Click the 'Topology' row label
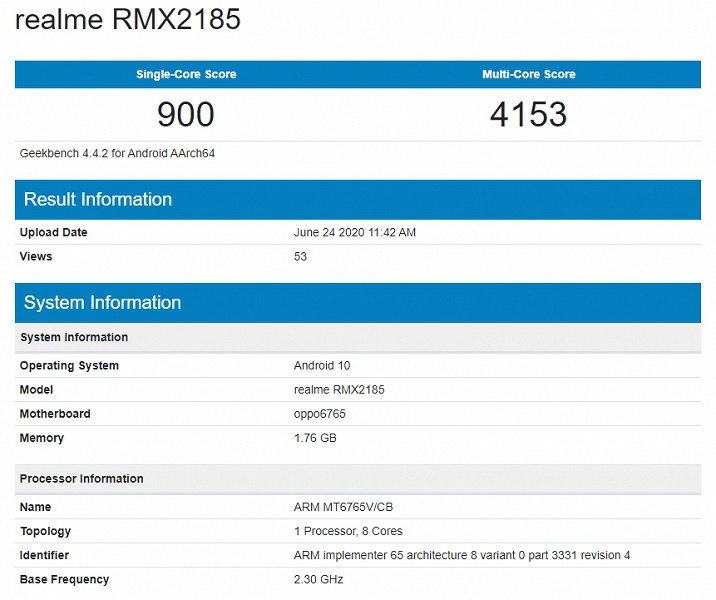 coord(45,532)
